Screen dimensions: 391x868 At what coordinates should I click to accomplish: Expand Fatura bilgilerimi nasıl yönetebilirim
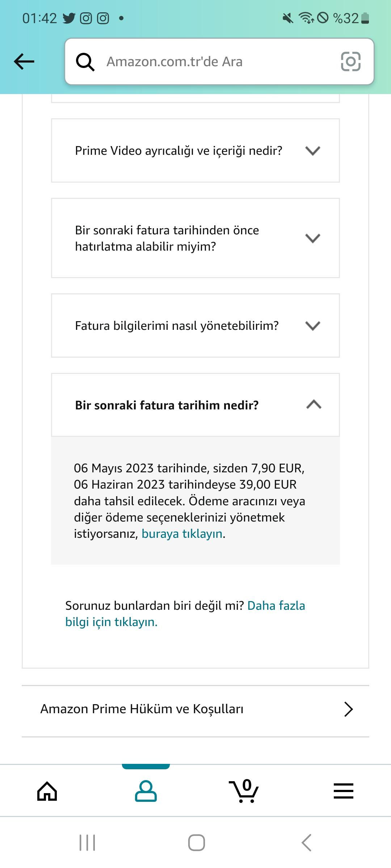pyautogui.click(x=195, y=325)
